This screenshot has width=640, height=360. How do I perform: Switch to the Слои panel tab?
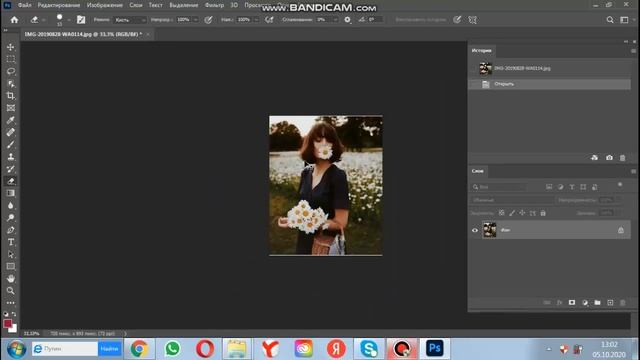pyautogui.click(x=477, y=171)
